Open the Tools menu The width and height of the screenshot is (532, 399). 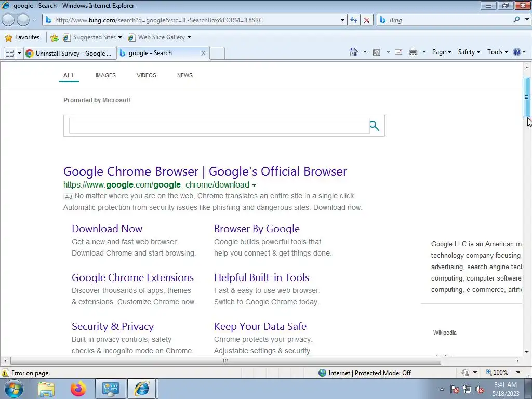[x=497, y=52]
